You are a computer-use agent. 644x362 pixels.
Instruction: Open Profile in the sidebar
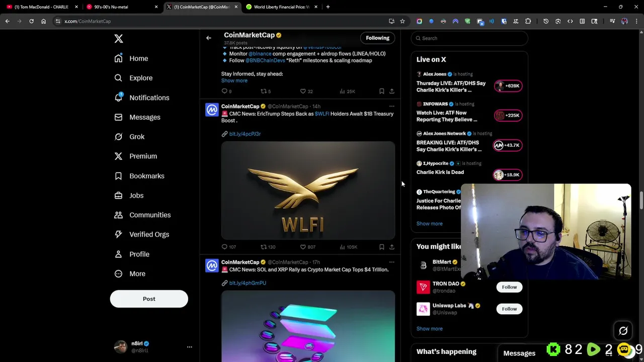pyautogui.click(x=131, y=254)
